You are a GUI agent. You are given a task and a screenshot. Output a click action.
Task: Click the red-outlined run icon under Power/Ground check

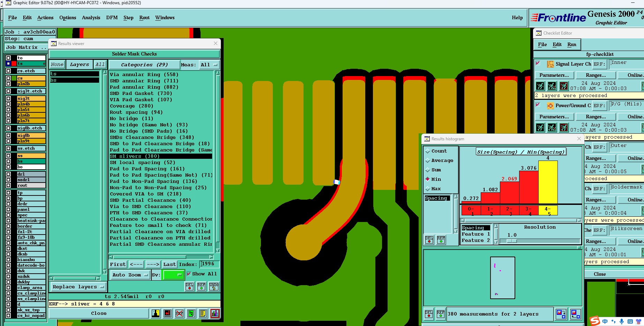[x=564, y=127]
